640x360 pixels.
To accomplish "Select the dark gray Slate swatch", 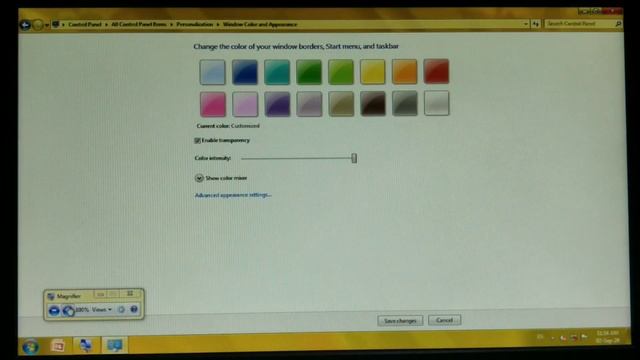I will click(405, 103).
